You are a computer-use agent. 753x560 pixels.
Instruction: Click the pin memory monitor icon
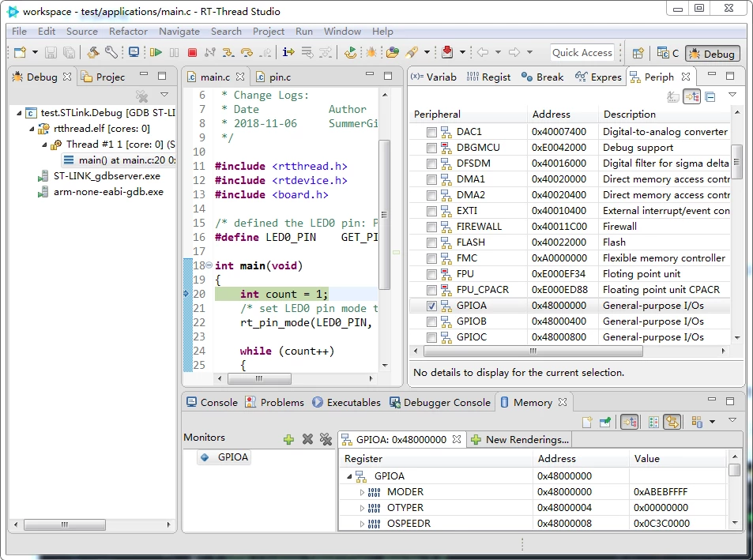[x=605, y=422]
